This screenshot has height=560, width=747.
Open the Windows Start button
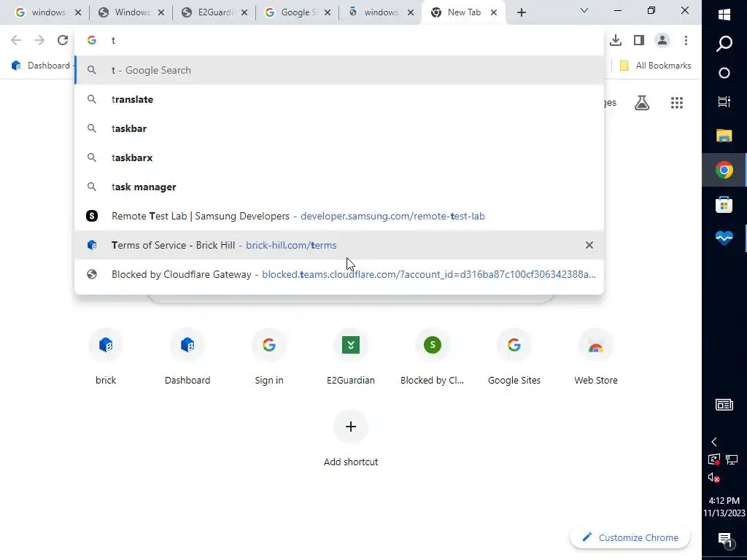pyautogui.click(x=724, y=15)
